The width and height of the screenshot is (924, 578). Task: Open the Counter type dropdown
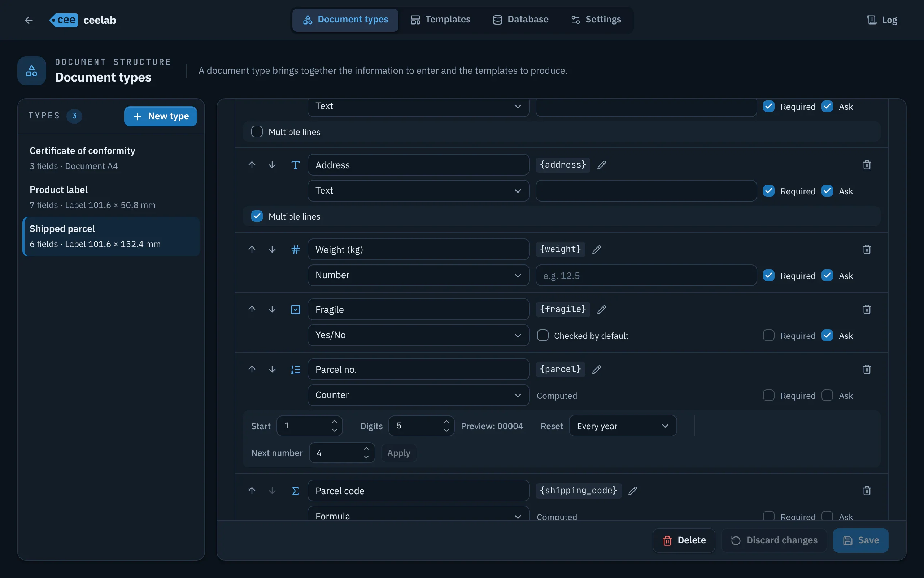click(418, 395)
